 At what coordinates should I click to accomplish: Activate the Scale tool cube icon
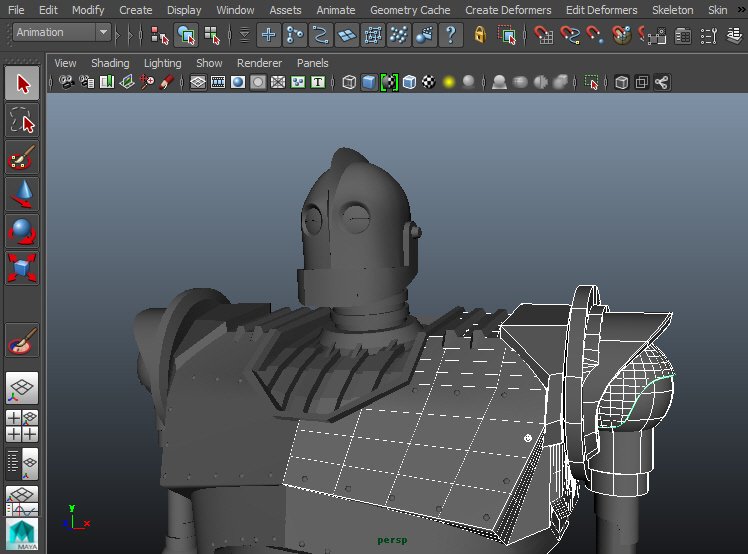coord(22,268)
